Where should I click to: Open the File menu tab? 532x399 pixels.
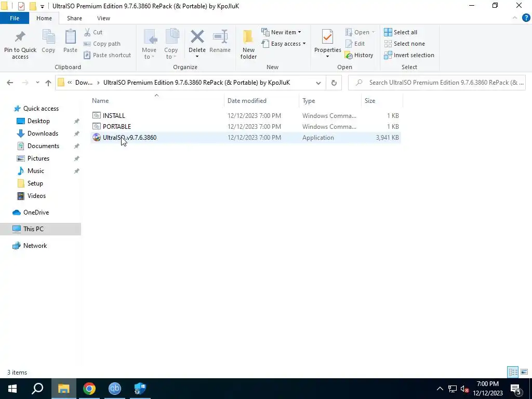[x=14, y=18]
